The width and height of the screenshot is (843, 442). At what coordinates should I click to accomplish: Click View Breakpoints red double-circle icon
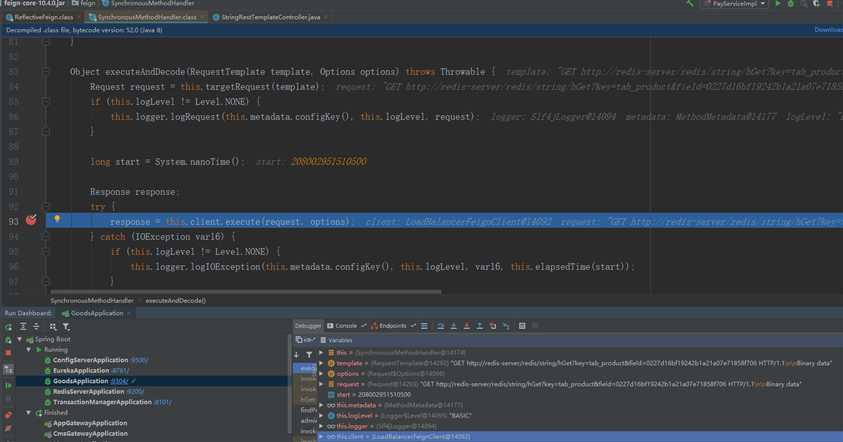pos(8,415)
